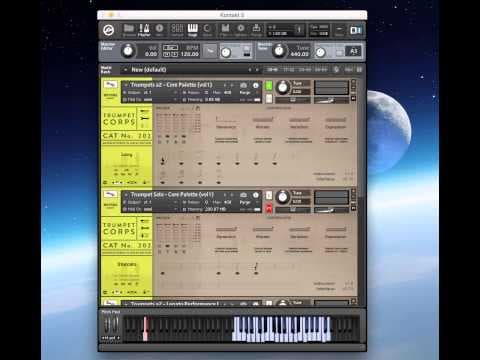Click the Kontakt logo icon
The image size is (480, 360).
pyautogui.click(x=108, y=30)
